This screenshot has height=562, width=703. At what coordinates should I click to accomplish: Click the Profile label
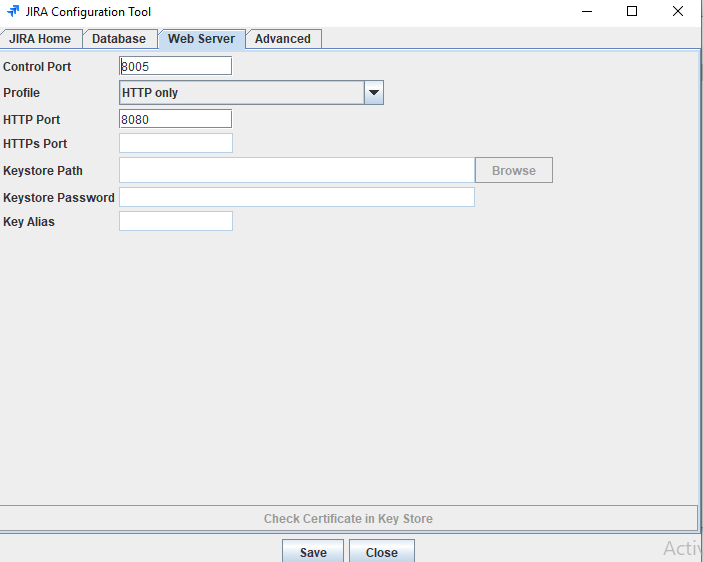22,93
